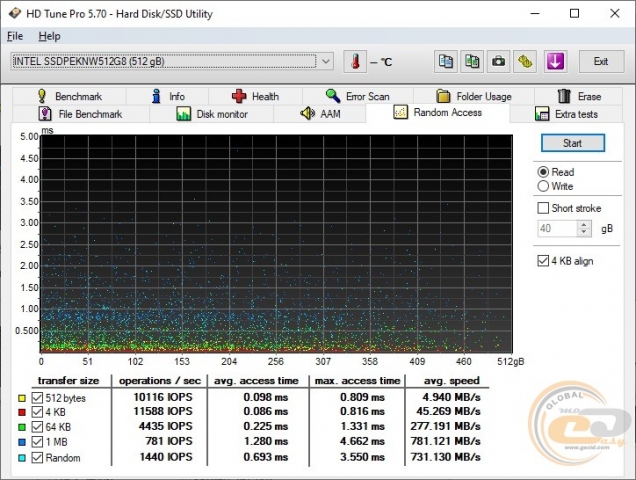This screenshot has height=480, width=636.
Task: Decrease short stroke value with down arrow
Action: [584, 232]
